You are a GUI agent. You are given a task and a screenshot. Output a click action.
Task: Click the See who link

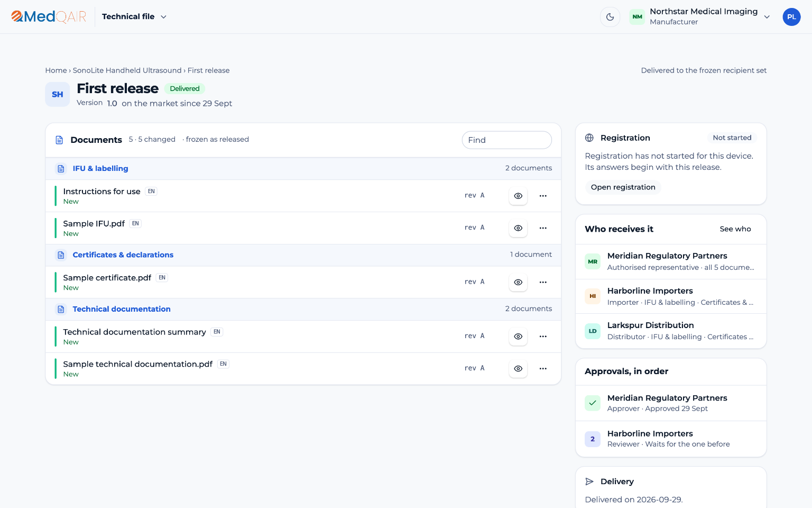coord(735,229)
